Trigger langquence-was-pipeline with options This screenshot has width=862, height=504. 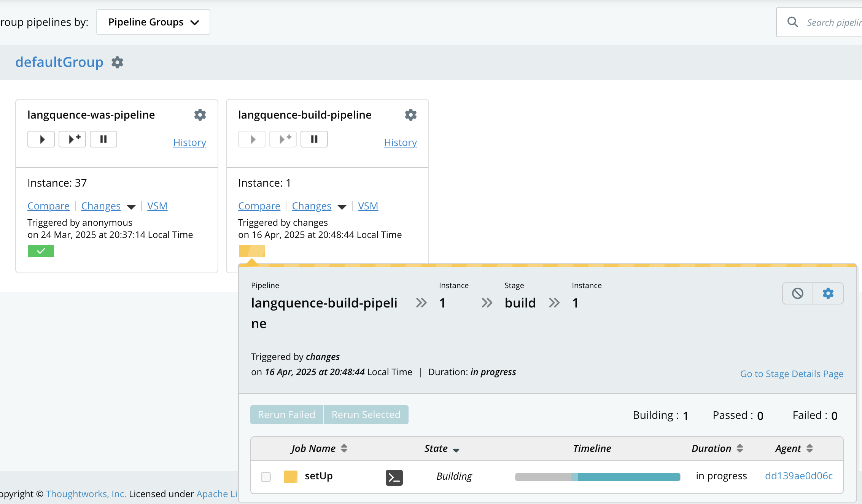[x=72, y=139]
